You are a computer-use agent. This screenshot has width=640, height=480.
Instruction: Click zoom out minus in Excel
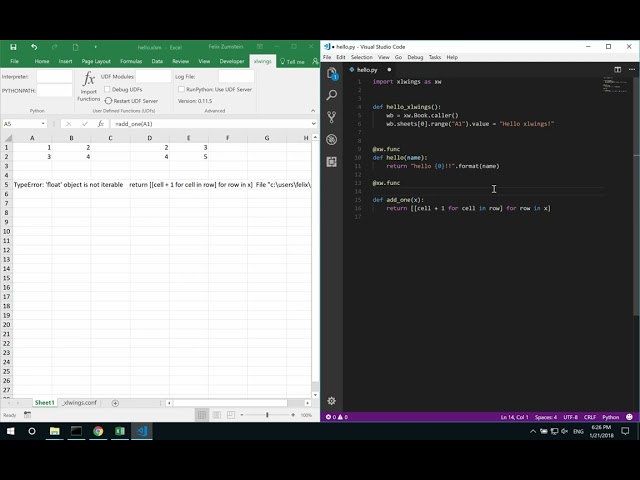(242, 415)
